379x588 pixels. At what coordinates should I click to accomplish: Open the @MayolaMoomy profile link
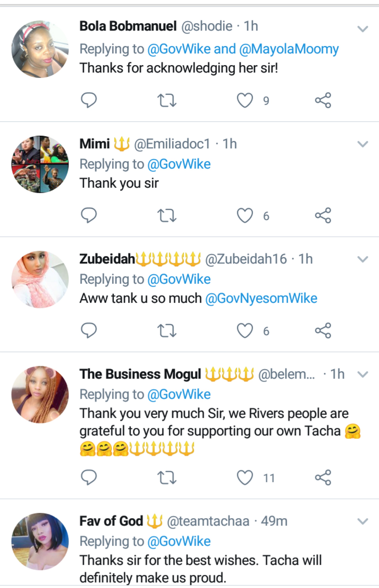point(289,49)
